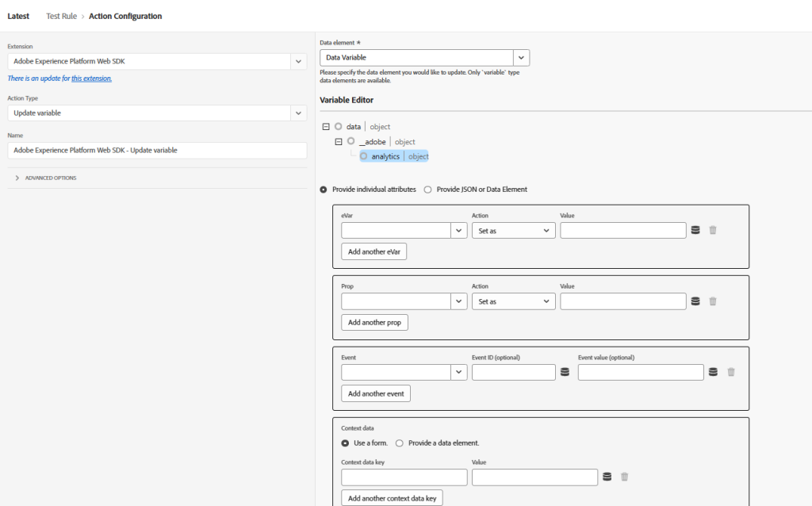
Task: Click Add another event button
Action: [376, 393]
